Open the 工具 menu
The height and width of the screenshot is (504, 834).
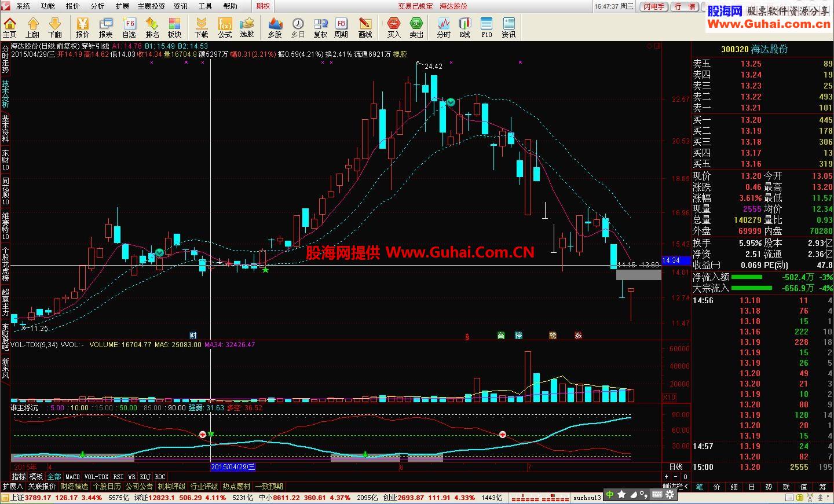205,6
